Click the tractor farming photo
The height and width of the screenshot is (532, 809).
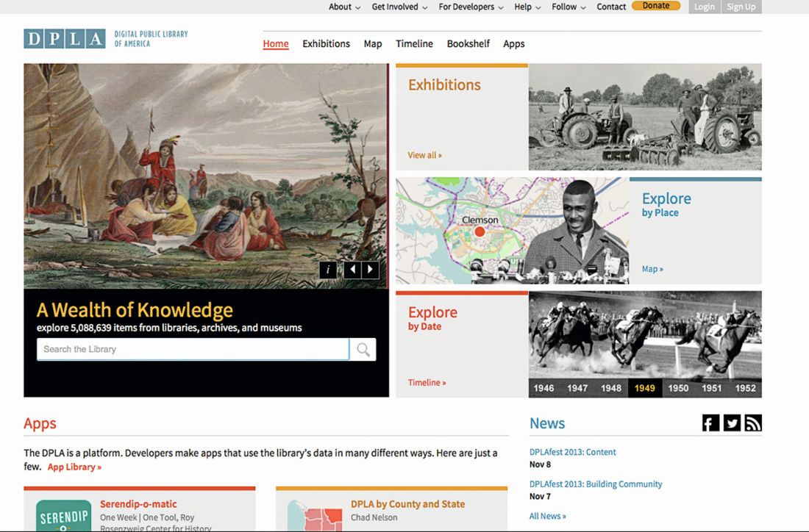point(645,117)
